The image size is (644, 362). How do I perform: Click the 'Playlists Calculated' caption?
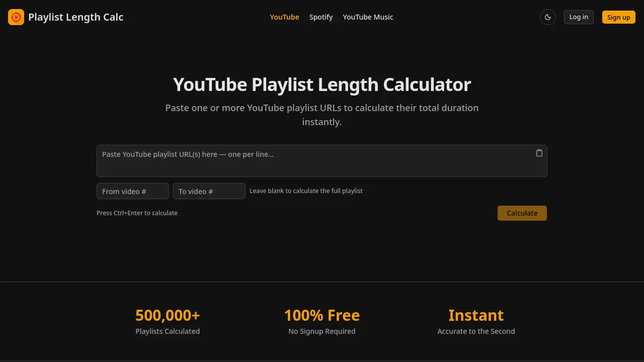[x=168, y=331]
